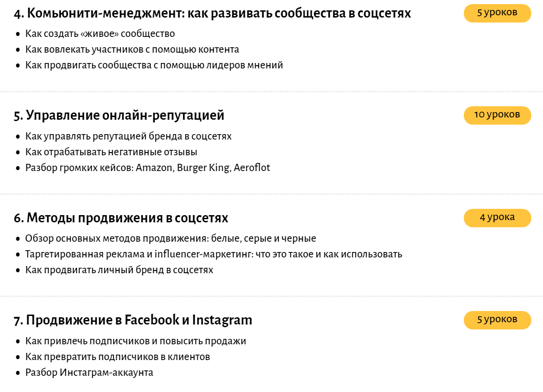Click the '4 урока' yellow badge

click(497, 218)
